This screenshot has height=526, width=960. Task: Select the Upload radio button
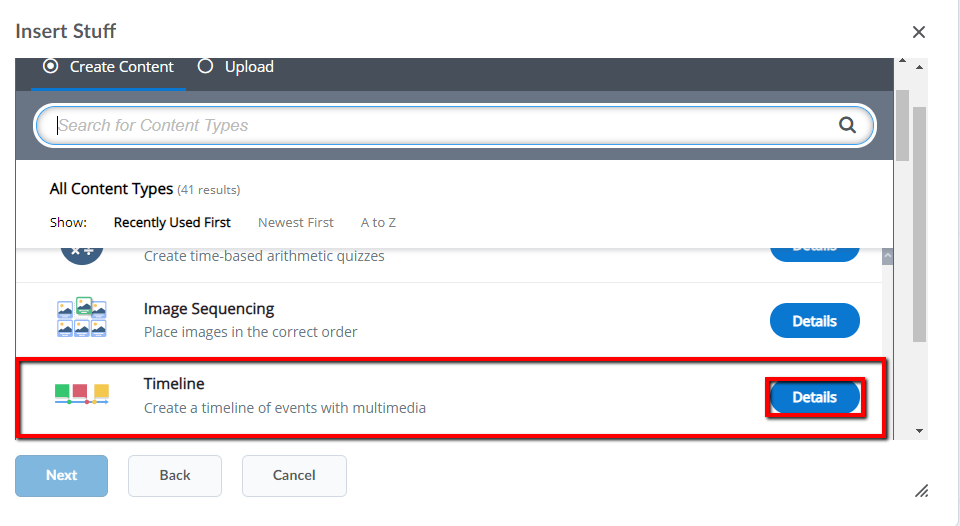click(205, 66)
